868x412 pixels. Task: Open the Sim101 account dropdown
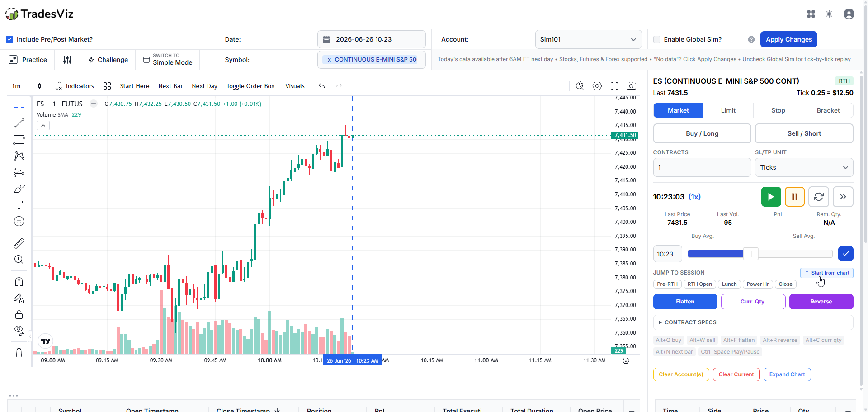(x=589, y=39)
